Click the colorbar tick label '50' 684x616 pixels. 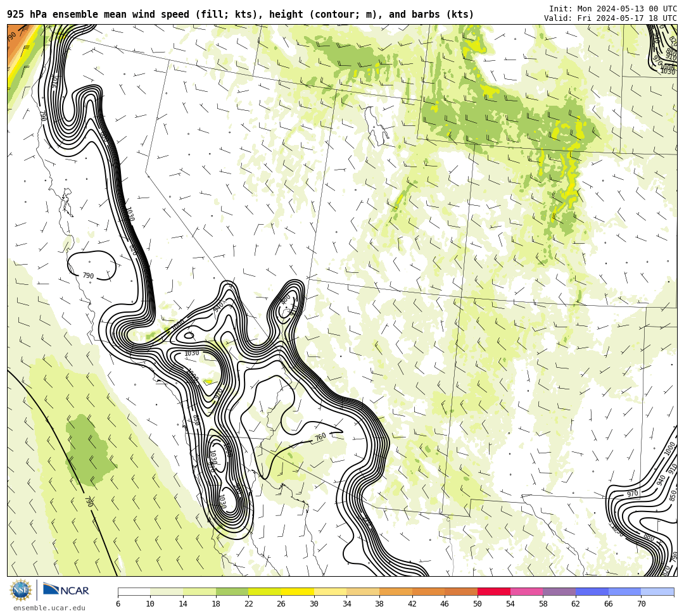coord(478,604)
